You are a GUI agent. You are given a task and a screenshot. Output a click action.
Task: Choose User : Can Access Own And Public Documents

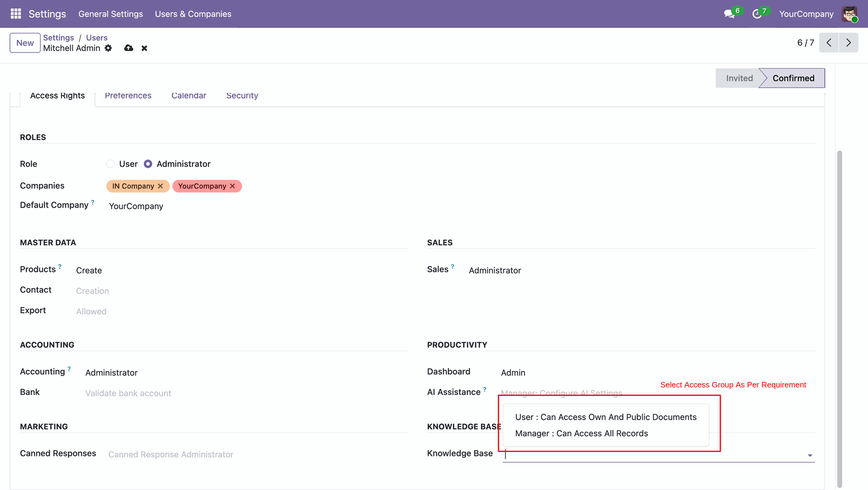tap(606, 417)
